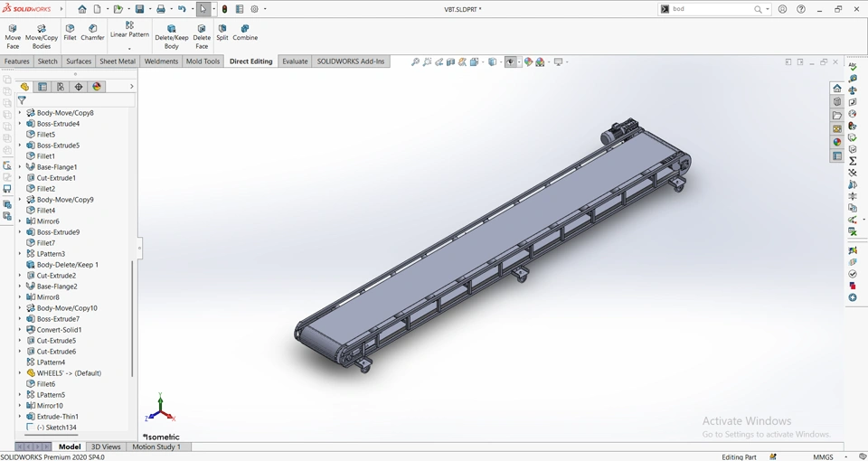Open the 3D Views bottom tab

[106, 447]
